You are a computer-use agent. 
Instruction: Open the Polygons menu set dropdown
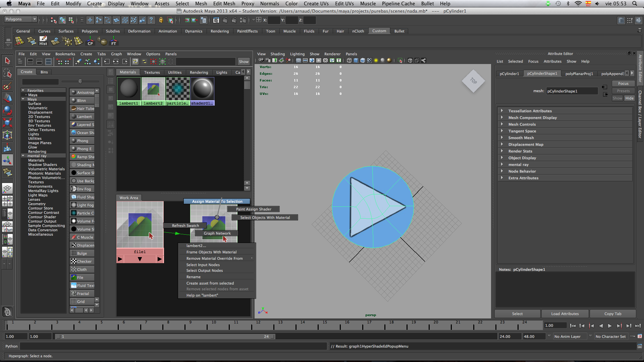20,19
